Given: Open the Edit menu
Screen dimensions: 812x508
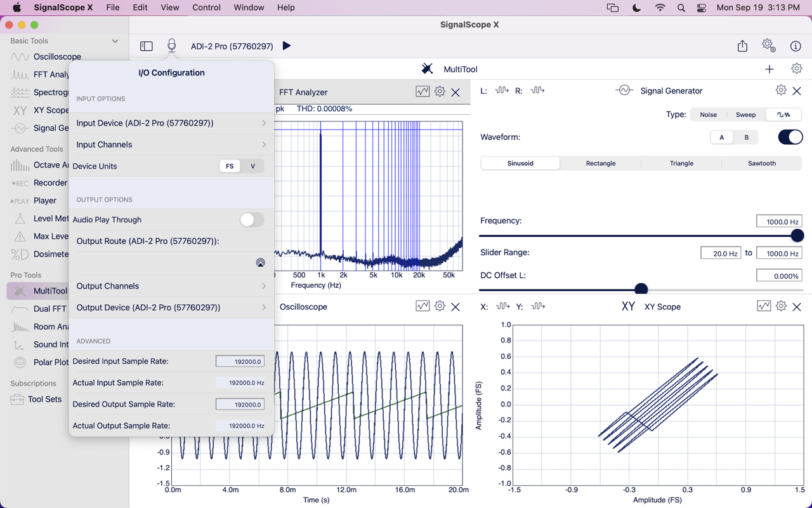Looking at the screenshot, I should coord(140,8).
